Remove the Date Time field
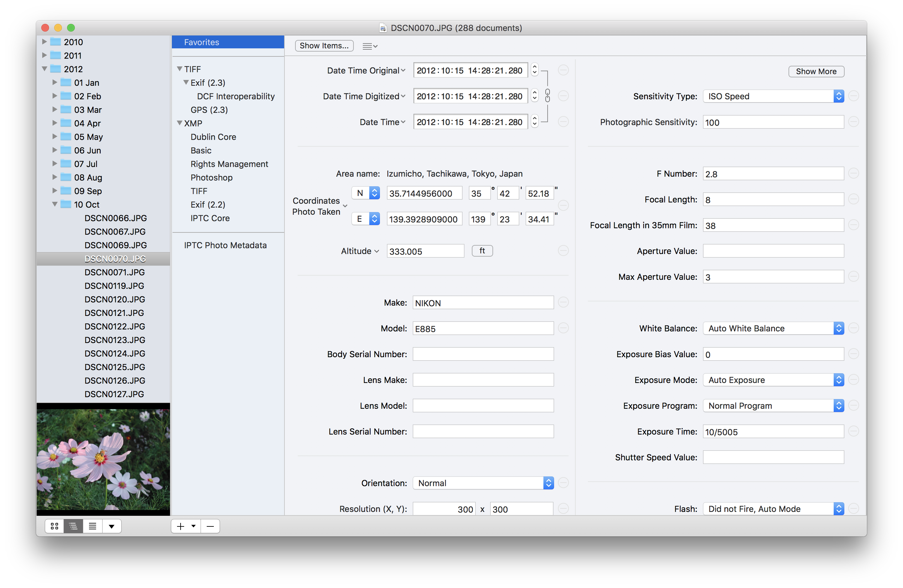Viewport: 903px width, 588px height. pyautogui.click(x=563, y=122)
